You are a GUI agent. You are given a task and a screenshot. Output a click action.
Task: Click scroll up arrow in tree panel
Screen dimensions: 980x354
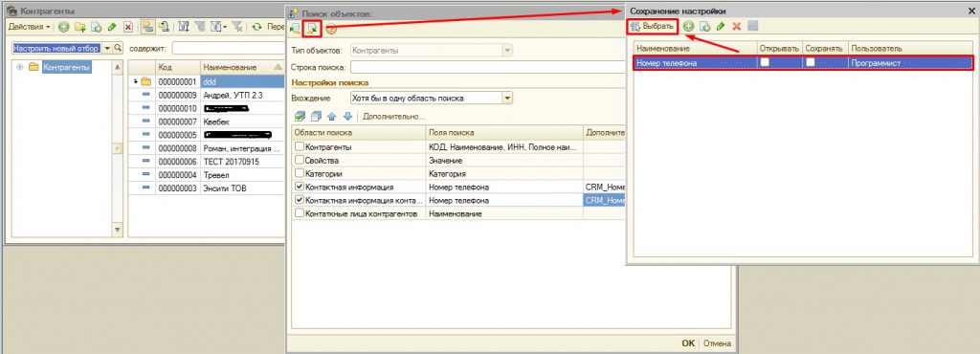click(x=118, y=67)
